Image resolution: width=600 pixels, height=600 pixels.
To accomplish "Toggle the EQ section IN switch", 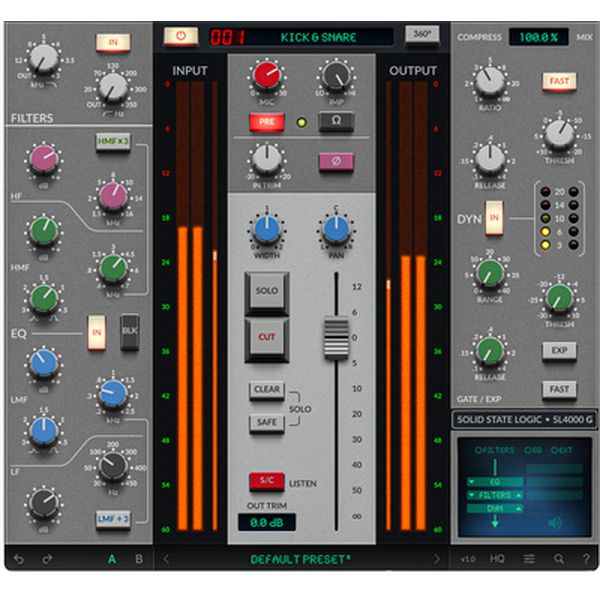I will click(97, 331).
